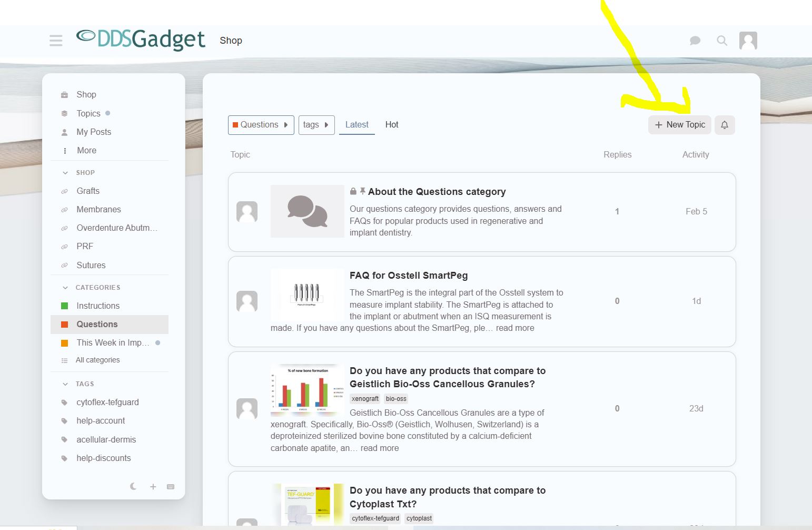Open the search magnifier icon

[x=722, y=41]
